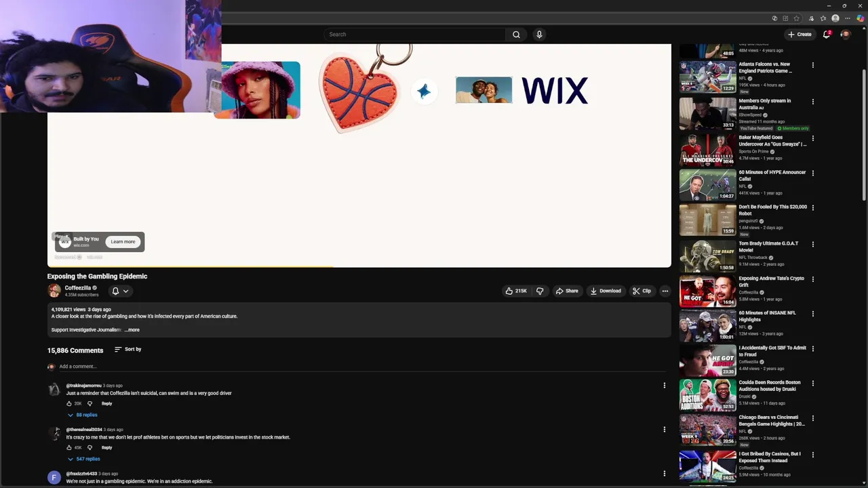Expand 88 replies thread

click(x=82, y=415)
